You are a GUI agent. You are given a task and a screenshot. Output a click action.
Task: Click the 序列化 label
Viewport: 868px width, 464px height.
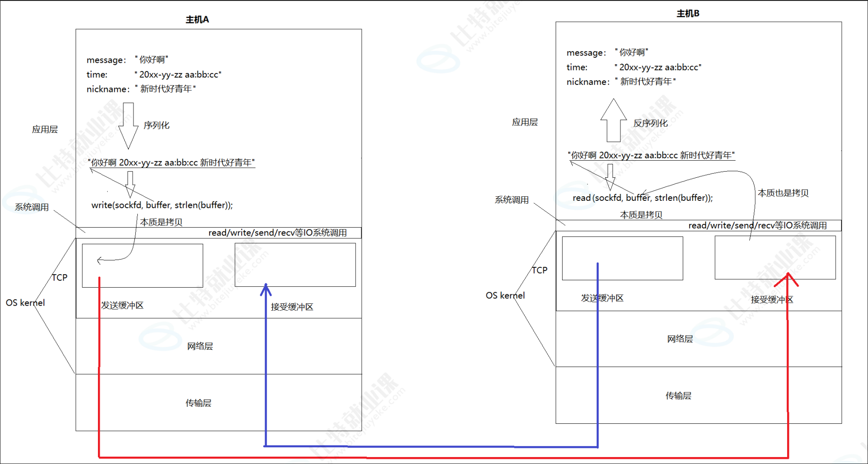(157, 125)
